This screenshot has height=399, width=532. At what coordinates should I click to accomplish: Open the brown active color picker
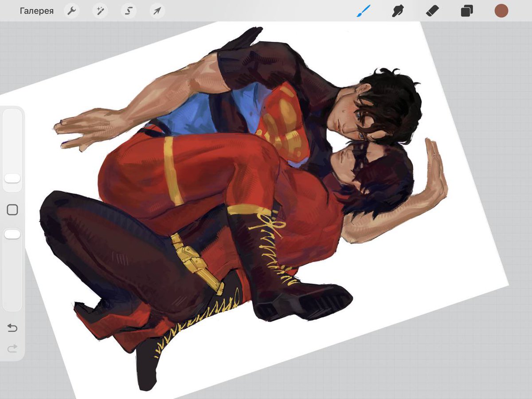(x=501, y=11)
